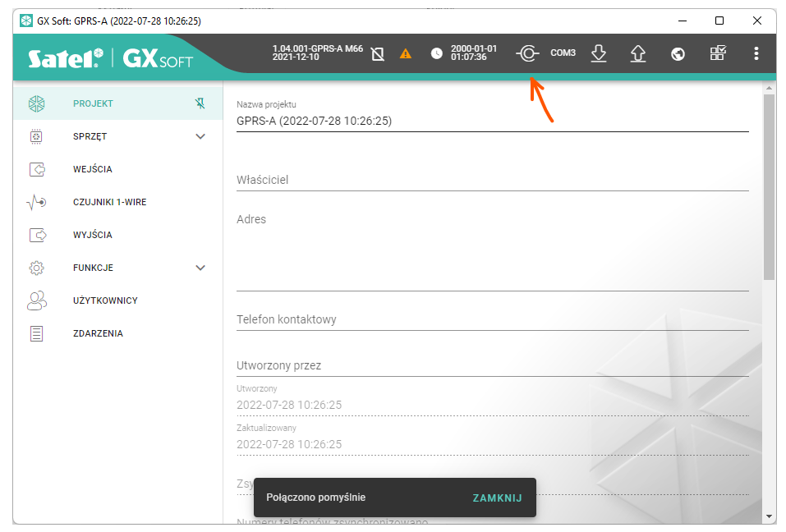Toggle the sidebar pin icon
Image resolution: width=786 pixels, height=532 pixels.
[200, 103]
